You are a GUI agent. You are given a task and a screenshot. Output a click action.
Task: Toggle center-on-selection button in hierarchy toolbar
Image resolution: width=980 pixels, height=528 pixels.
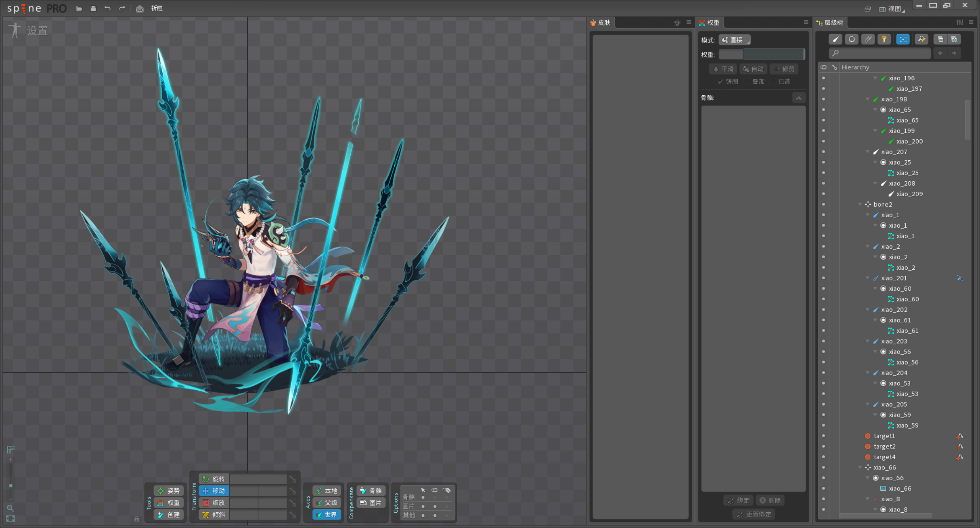pos(903,39)
